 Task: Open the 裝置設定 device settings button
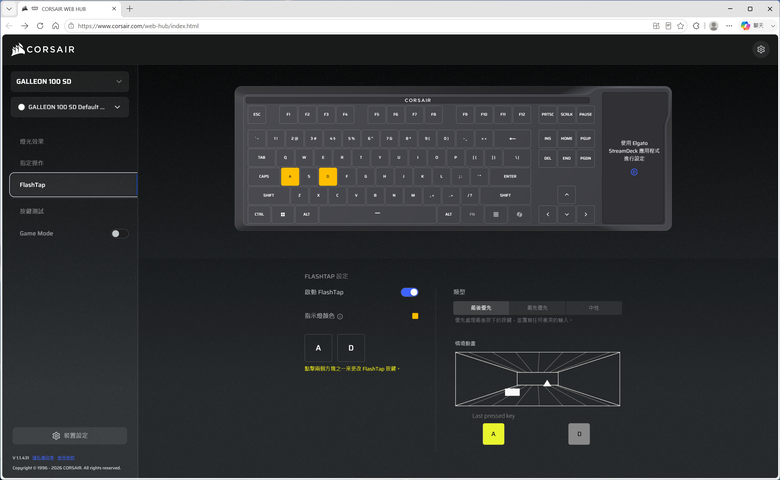(70, 436)
